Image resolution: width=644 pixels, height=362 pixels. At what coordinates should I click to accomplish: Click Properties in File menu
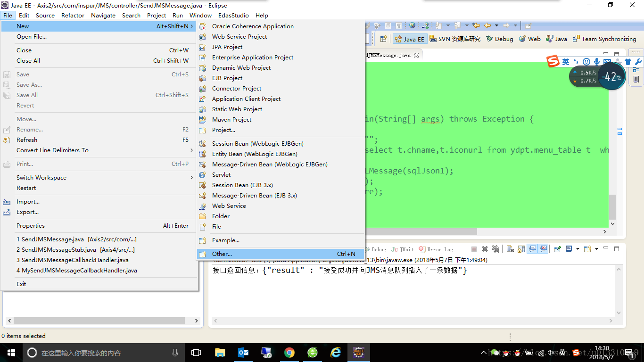99,226
